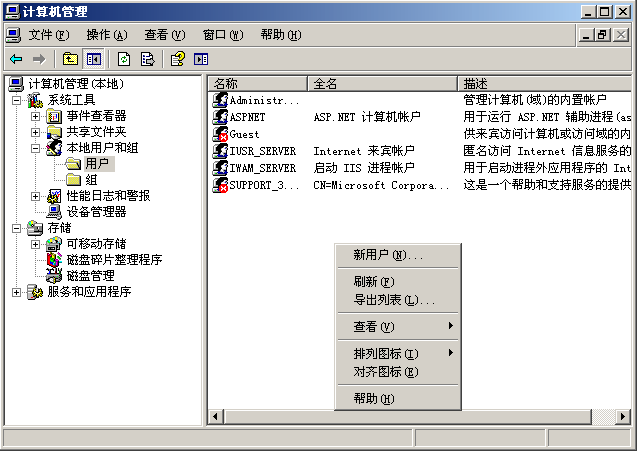Expand the 共享文件夹 tree node
637x451 pixels.
(x=35, y=132)
